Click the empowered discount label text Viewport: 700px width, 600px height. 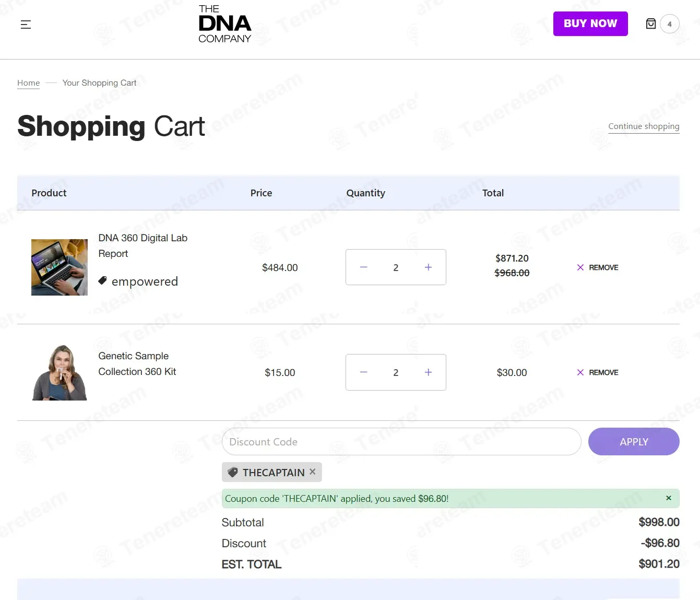coord(145,281)
